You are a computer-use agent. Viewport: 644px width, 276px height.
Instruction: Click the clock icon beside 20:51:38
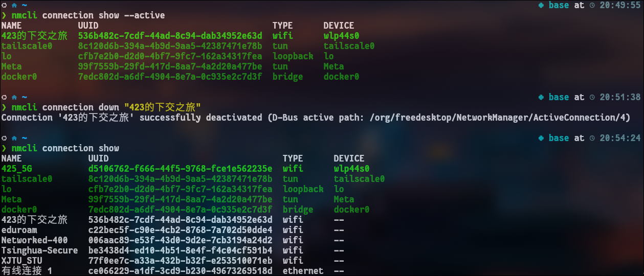click(592, 97)
